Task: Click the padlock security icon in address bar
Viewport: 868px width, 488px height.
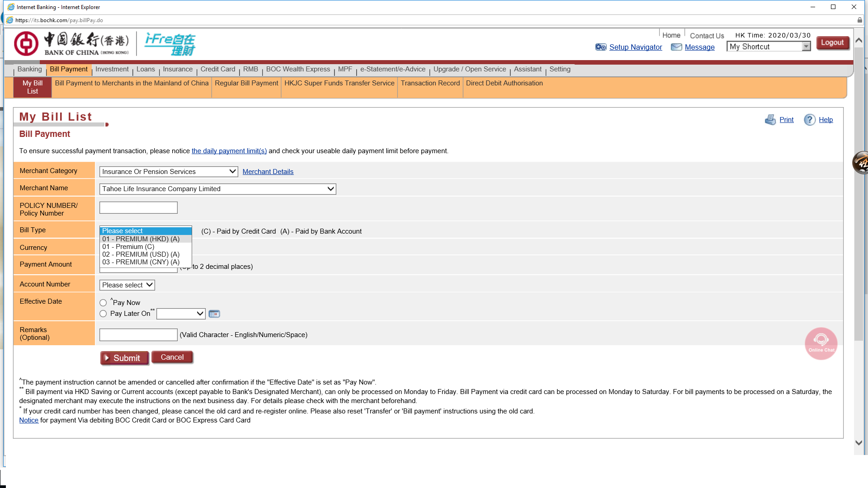Action: click(x=859, y=20)
